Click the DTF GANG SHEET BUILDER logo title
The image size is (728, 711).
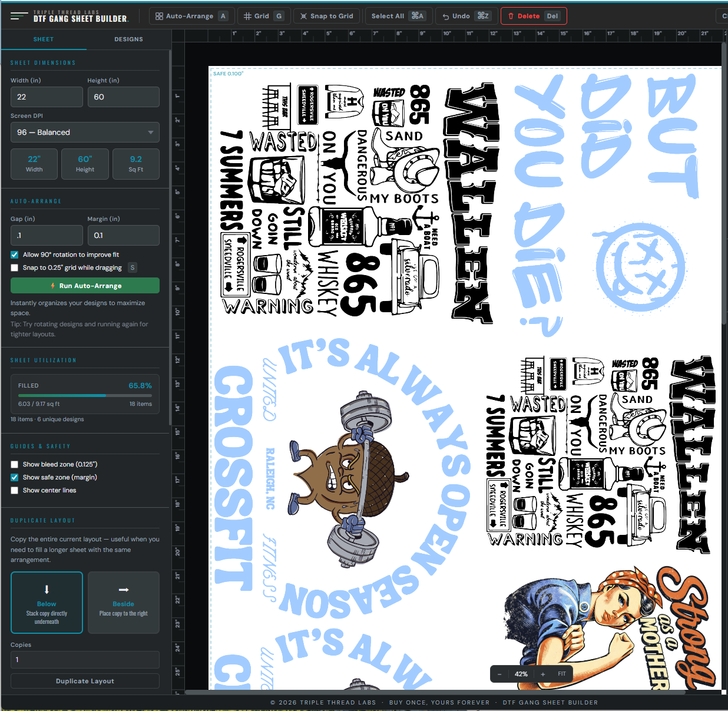tap(80, 19)
